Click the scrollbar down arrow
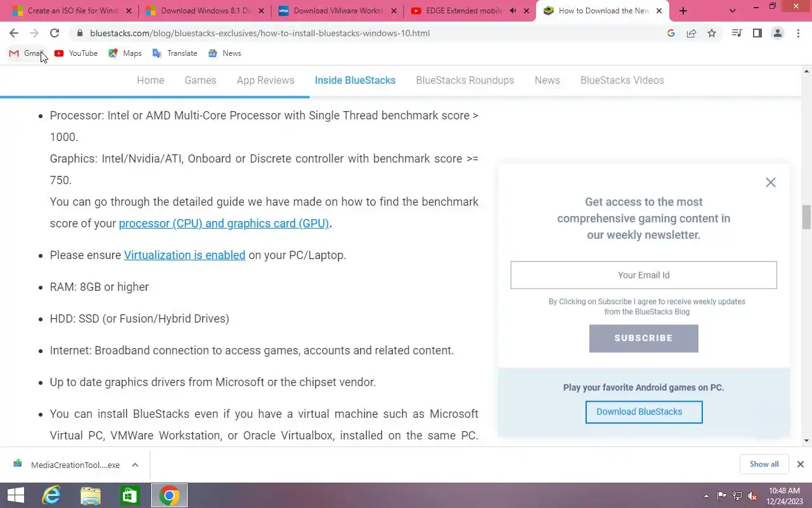 (807, 441)
